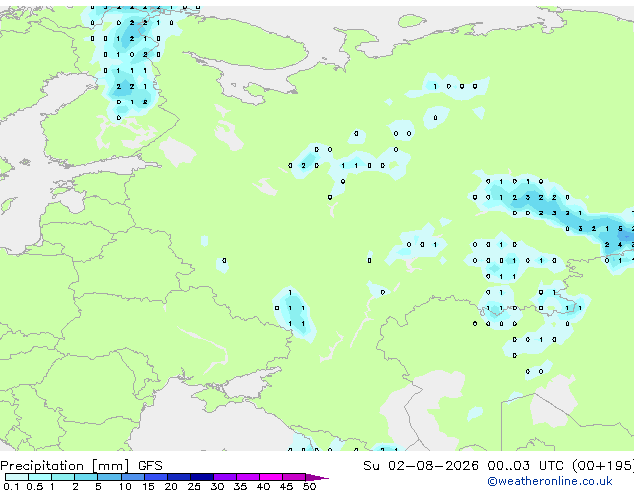The image size is (634, 490).
Task: Click legend label '10'
Action: 125,486
